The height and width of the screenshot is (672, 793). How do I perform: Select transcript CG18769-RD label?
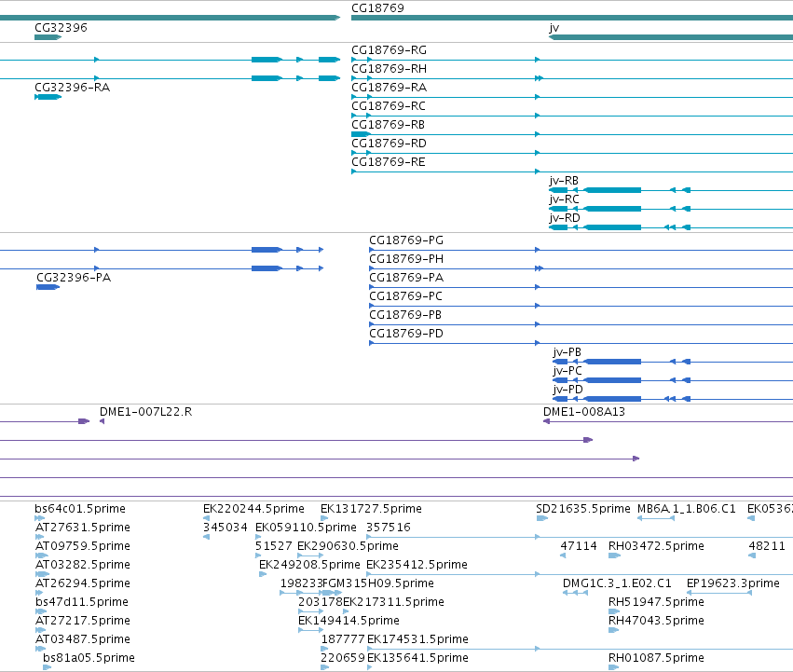click(x=389, y=144)
